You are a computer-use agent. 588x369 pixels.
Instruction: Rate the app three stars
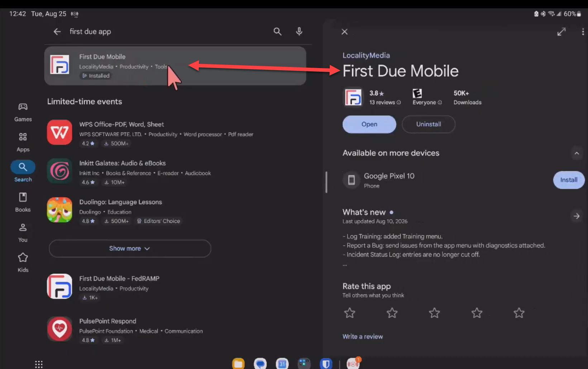coord(434,313)
